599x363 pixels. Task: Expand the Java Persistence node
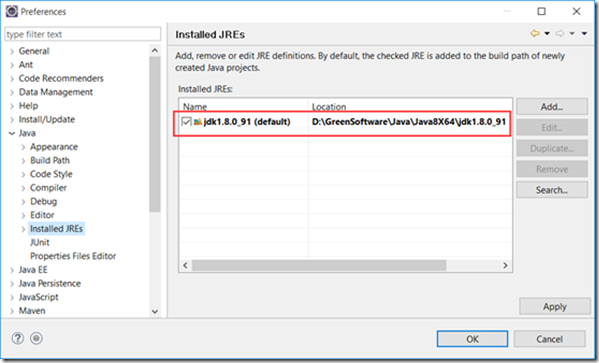[x=12, y=284]
